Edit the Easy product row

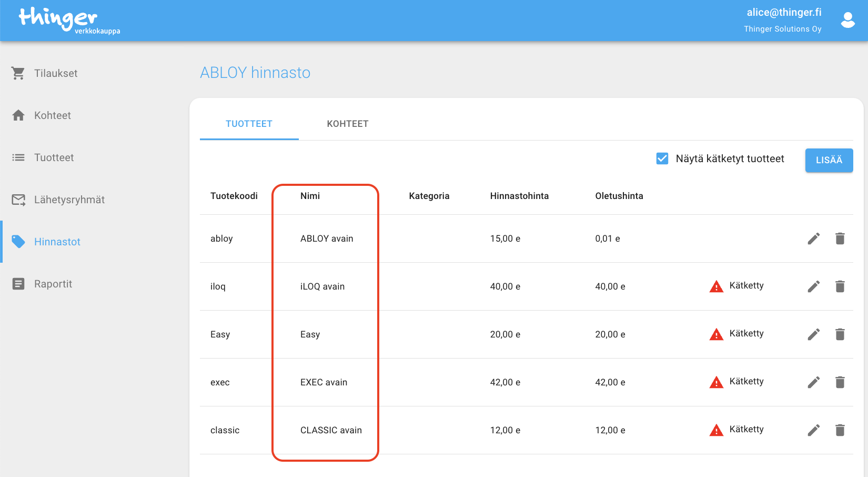814,334
